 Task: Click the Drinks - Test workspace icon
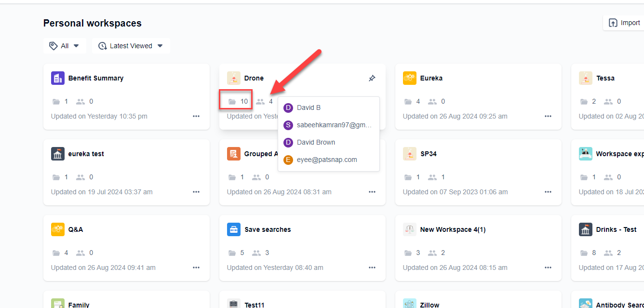585,229
